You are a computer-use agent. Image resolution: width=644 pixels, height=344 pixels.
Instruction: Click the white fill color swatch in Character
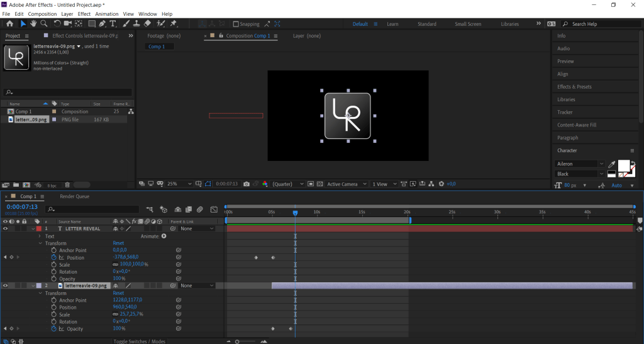[x=623, y=165]
